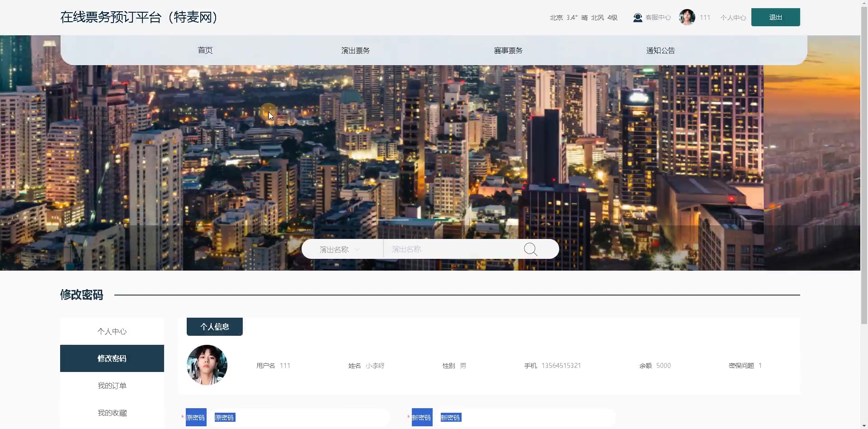
Task: Open the customer service headset icon
Action: (637, 18)
